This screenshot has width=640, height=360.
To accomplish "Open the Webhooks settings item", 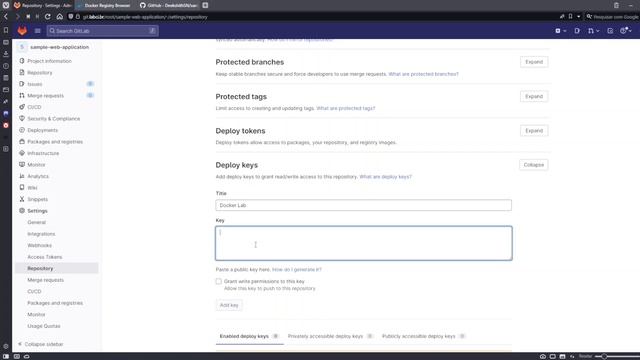I will point(40,245).
